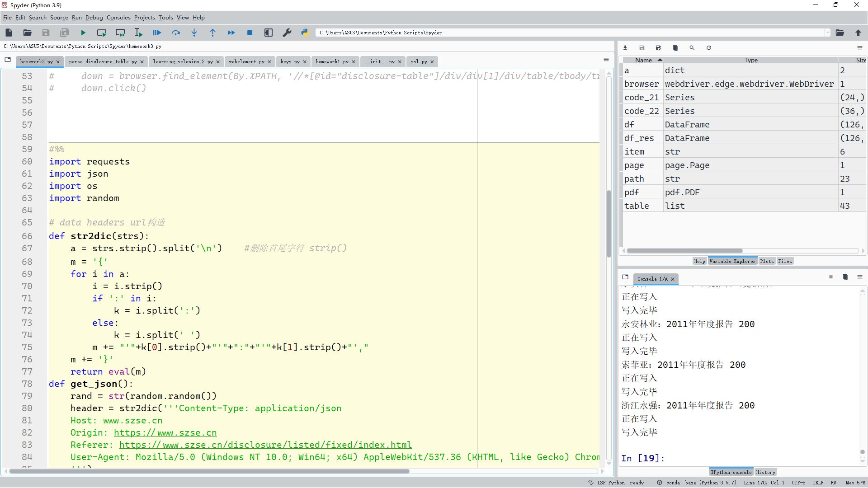The width and height of the screenshot is (868, 488).
Task: Remove console variables trash icon
Action: (x=845, y=277)
